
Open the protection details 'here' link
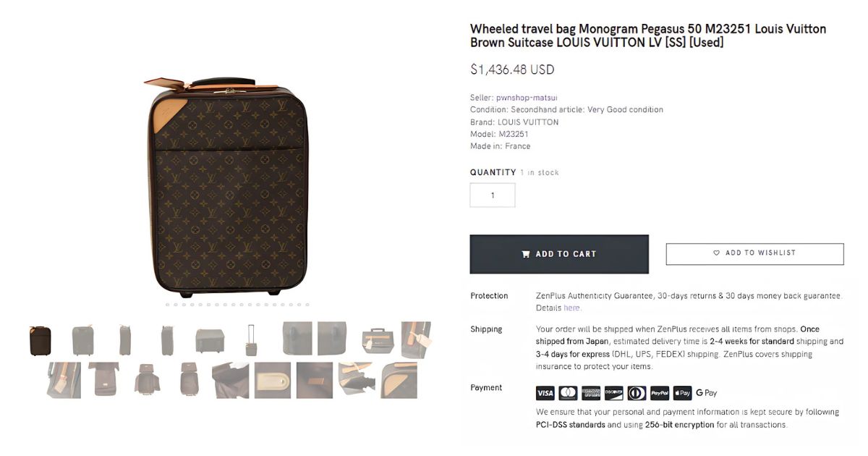[x=571, y=308]
